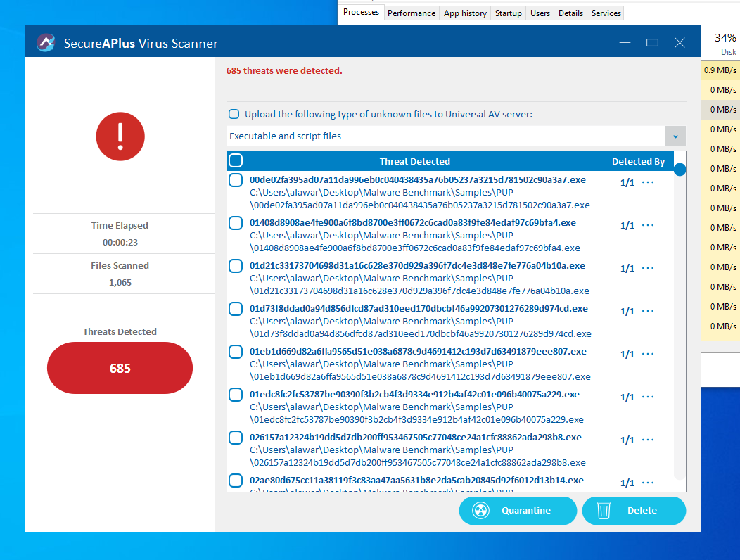
Task: Click the threat list scrollbar thumb
Action: click(680, 170)
